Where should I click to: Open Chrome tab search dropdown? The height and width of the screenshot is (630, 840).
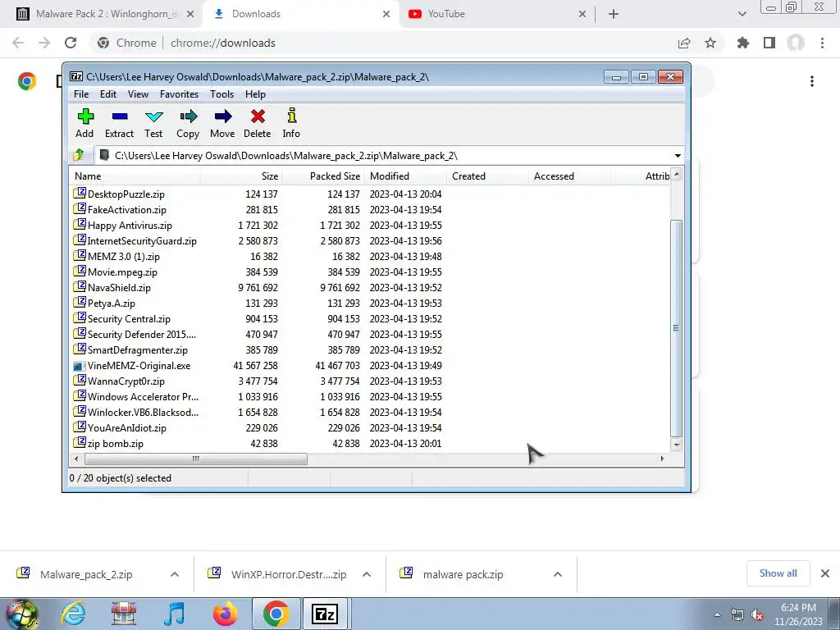(742, 14)
